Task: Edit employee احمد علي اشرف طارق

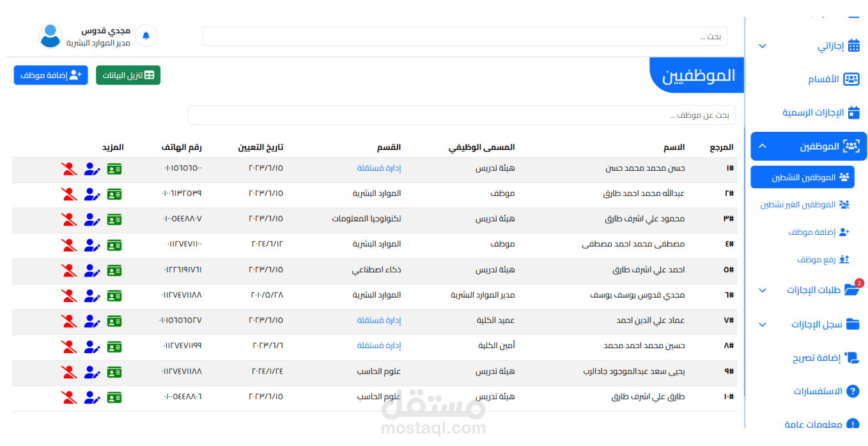Action: click(x=92, y=271)
